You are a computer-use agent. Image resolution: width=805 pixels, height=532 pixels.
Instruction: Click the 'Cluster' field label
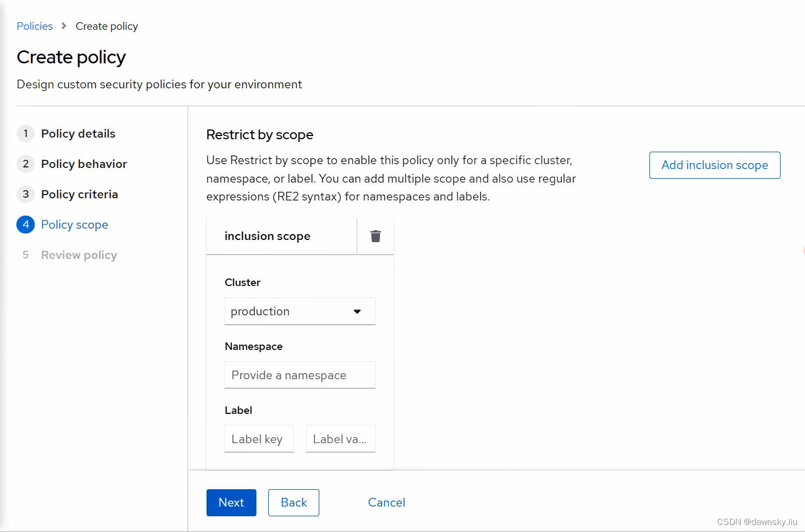[242, 282]
